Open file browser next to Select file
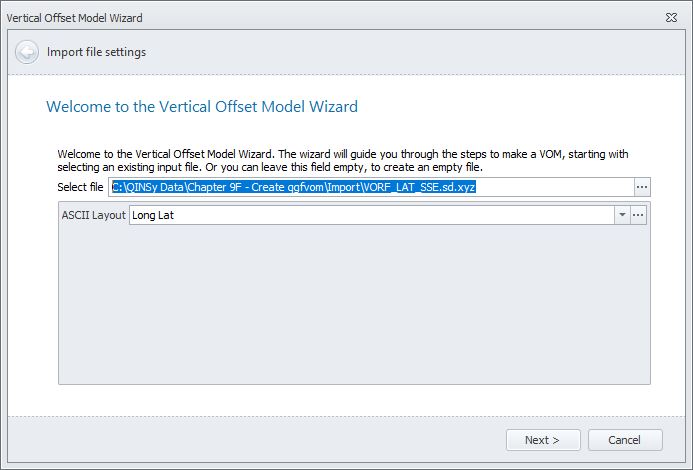The image size is (693, 470). [643, 187]
